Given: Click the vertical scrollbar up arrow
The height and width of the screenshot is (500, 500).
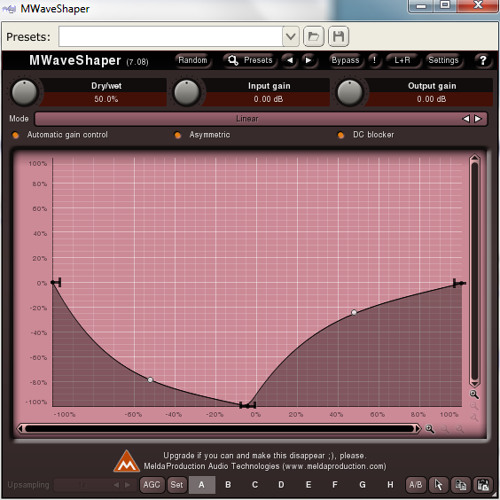Looking at the screenshot, I should 475,159.
